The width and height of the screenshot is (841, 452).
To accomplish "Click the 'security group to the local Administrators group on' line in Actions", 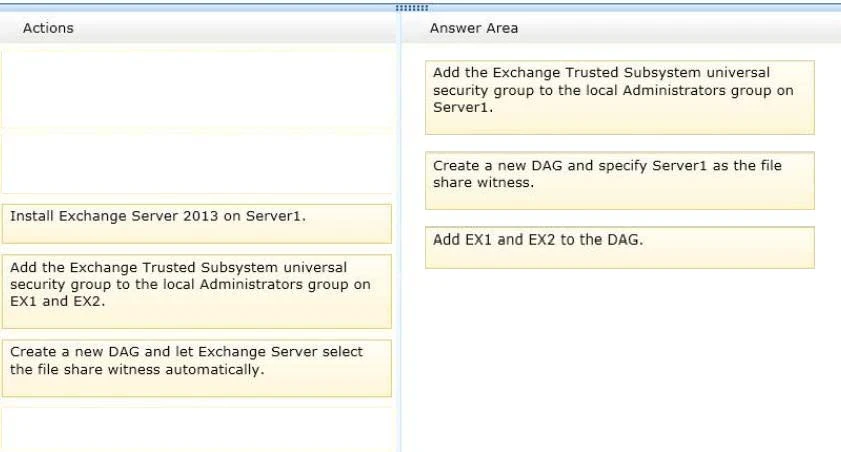I will point(190,285).
